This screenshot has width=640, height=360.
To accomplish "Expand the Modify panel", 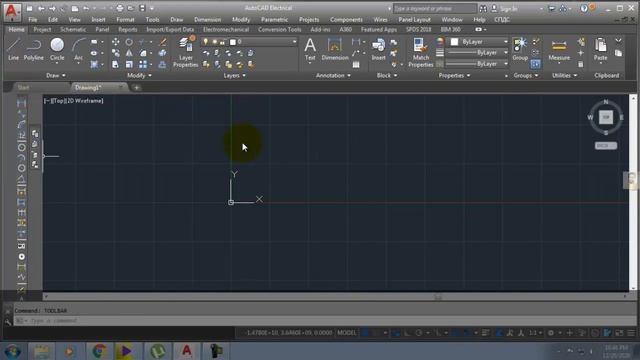I will coord(139,76).
